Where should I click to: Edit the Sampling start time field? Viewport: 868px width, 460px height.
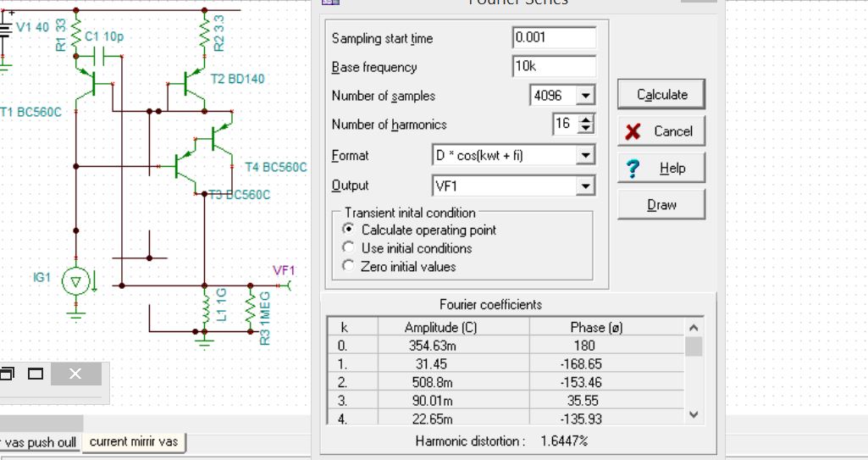(x=554, y=37)
